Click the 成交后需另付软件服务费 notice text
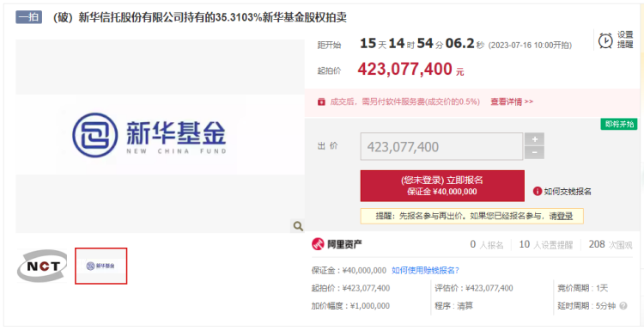This screenshot has height=331, width=644. (405, 101)
